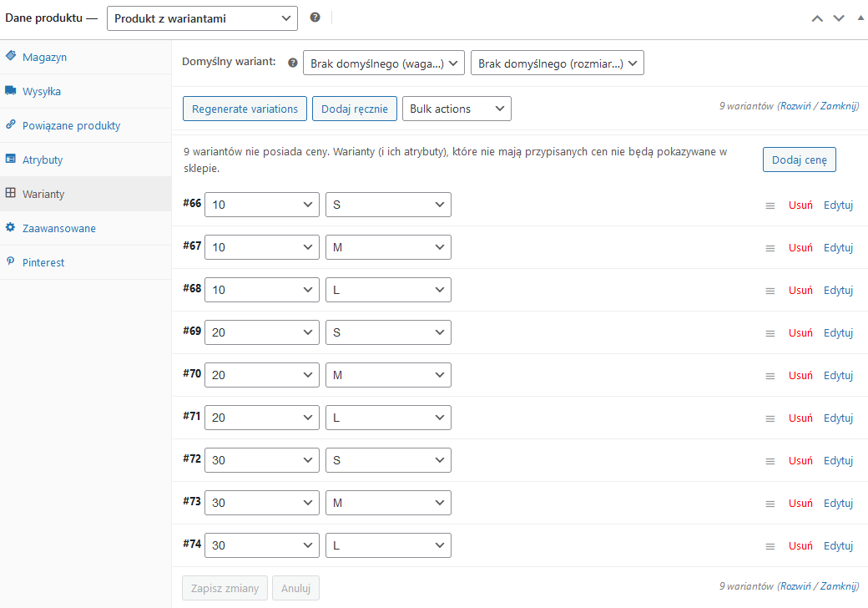Open the size dropdown for variation #73
The height and width of the screenshot is (608, 868).
pyautogui.click(x=388, y=502)
